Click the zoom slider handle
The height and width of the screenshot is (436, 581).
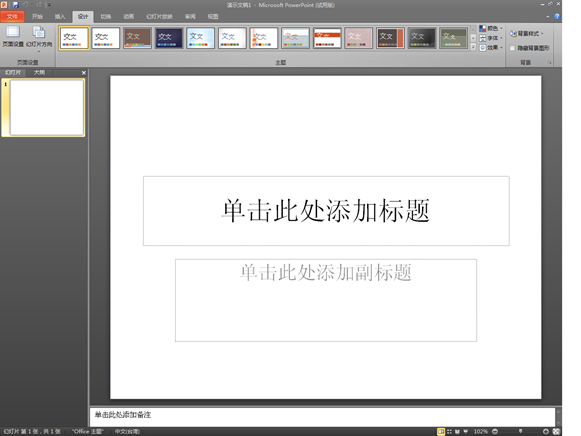click(x=521, y=432)
